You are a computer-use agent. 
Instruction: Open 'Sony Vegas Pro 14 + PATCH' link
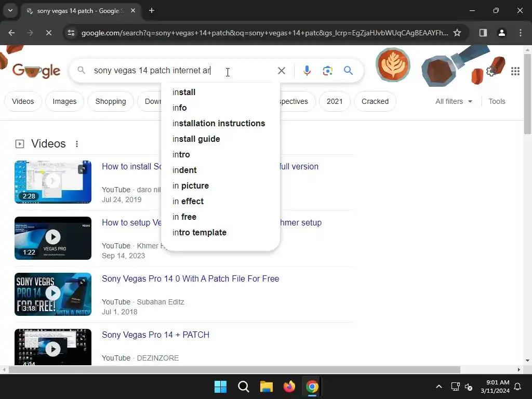pos(155,335)
